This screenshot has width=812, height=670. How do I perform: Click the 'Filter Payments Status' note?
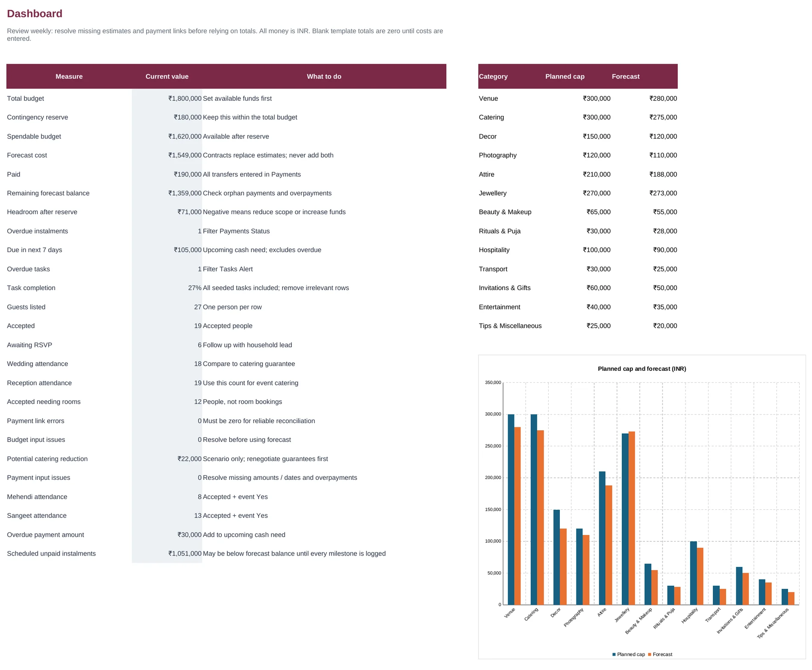click(236, 231)
